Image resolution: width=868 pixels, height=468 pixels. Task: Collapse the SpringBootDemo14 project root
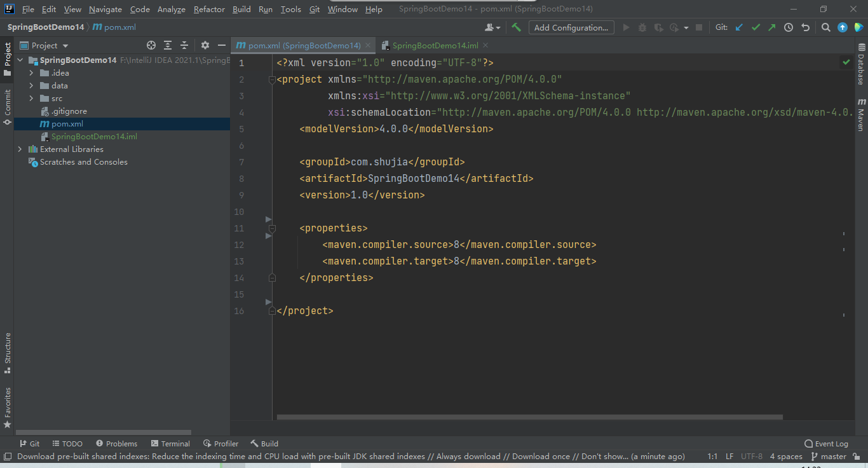(20, 60)
